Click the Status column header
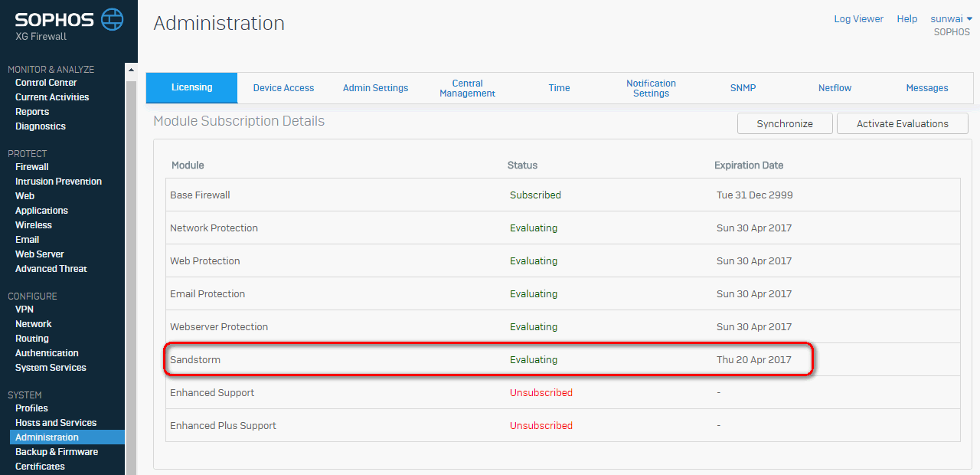 (x=523, y=165)
